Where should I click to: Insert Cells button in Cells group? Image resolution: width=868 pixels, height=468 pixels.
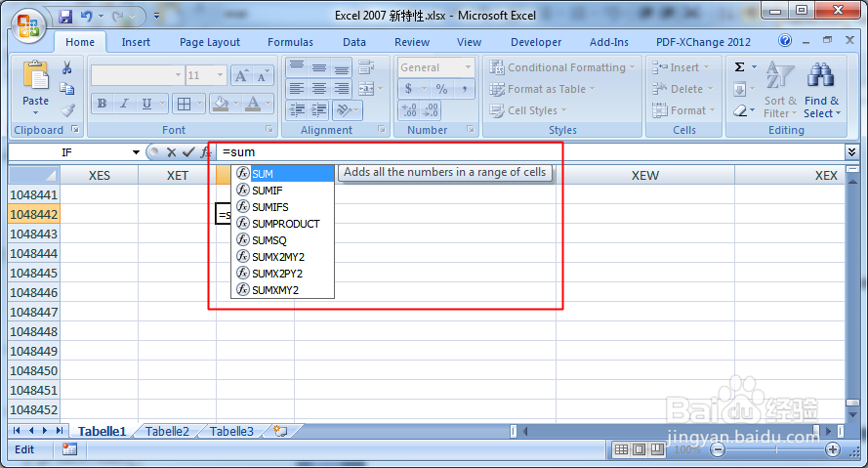point(680,67)
